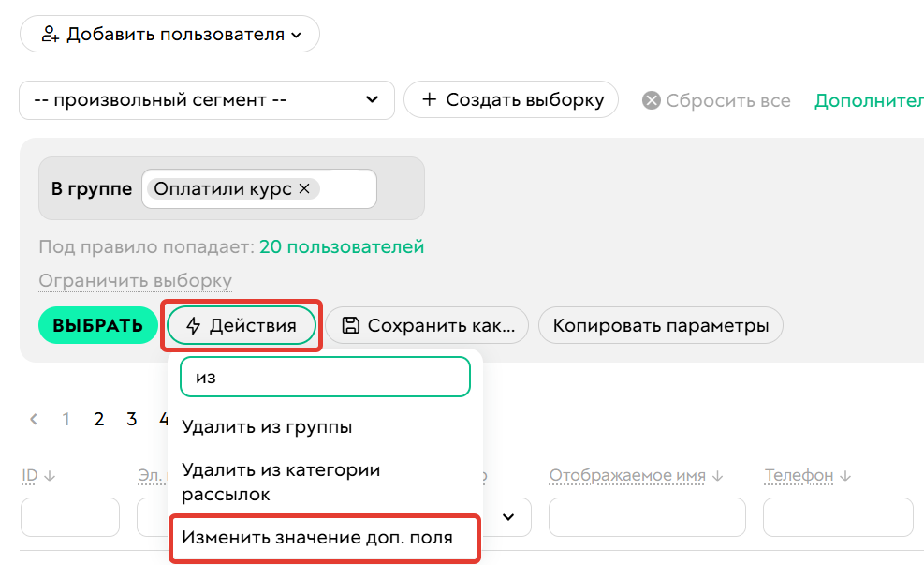Remove the Оплатили курс tag via its × icon
Image resolution: width=924 pixels, height=565 pixels.
point(304,187)
